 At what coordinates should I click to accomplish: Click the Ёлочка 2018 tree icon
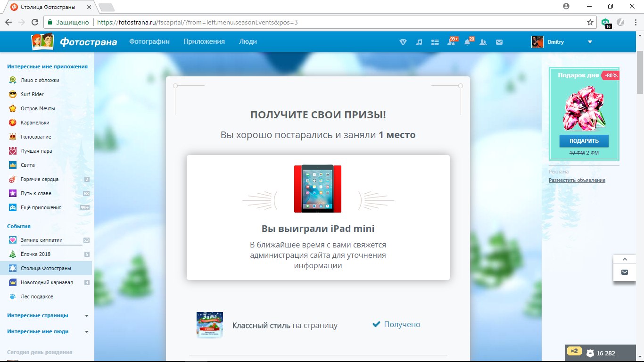click(x=13, y=255)
